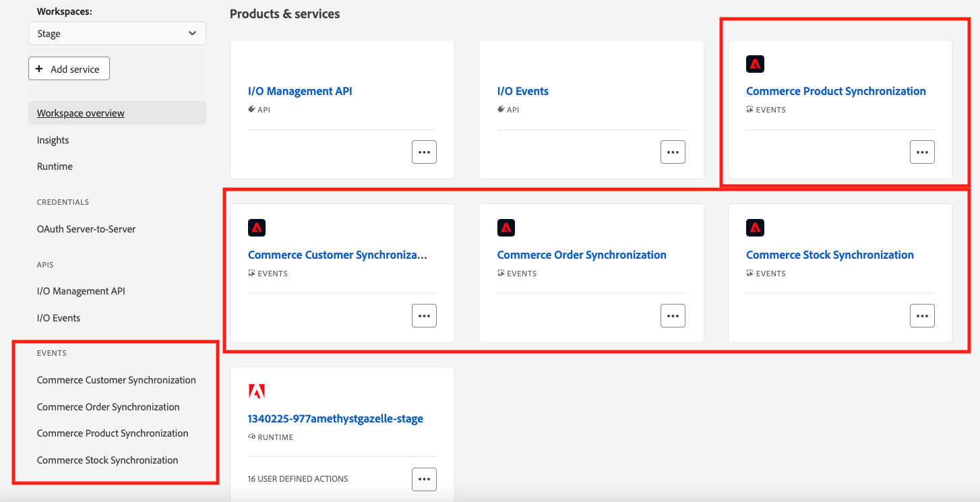Select I/O Events in the sidebar
The image size is (980, 502).
(x=59, y=318)
